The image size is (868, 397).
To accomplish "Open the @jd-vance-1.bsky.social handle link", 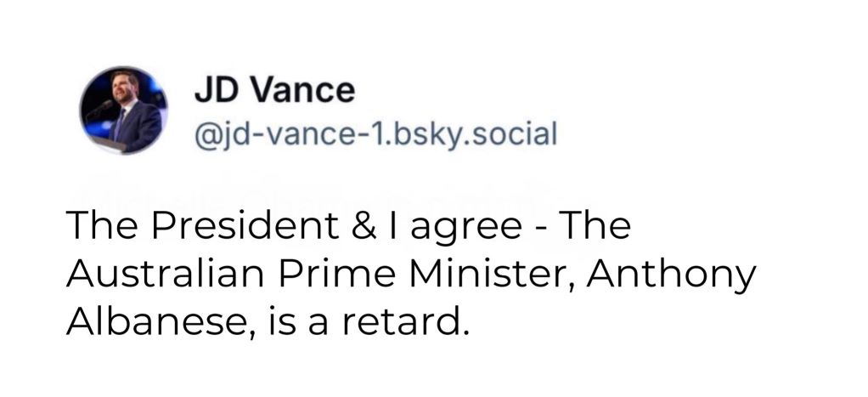I will (375, 133).
